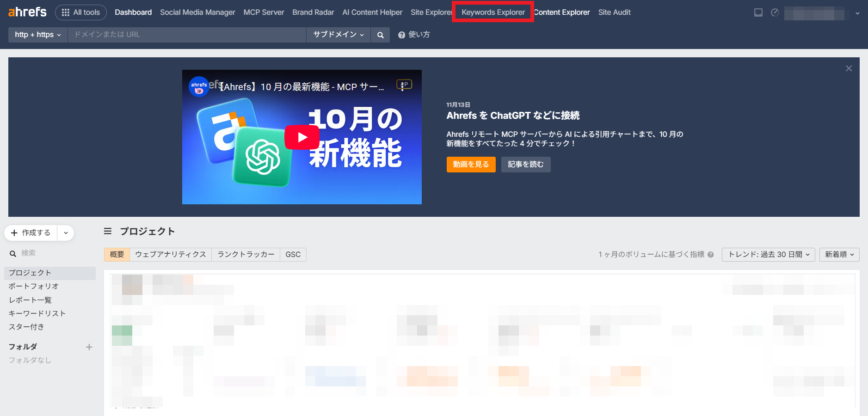Open the http + https protocol dropdown
Image resolution: width=868 pixels, height=416 pixels.
(37, 35)
